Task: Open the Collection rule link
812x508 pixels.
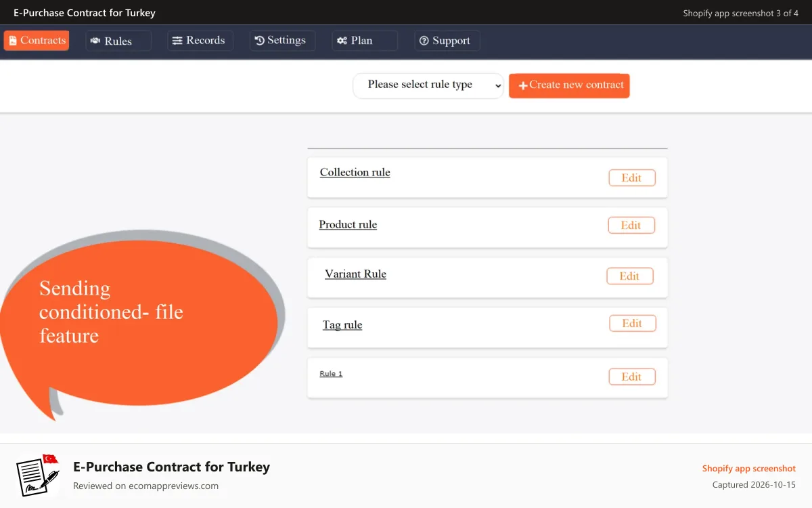Action: click(x=355, y=172)
